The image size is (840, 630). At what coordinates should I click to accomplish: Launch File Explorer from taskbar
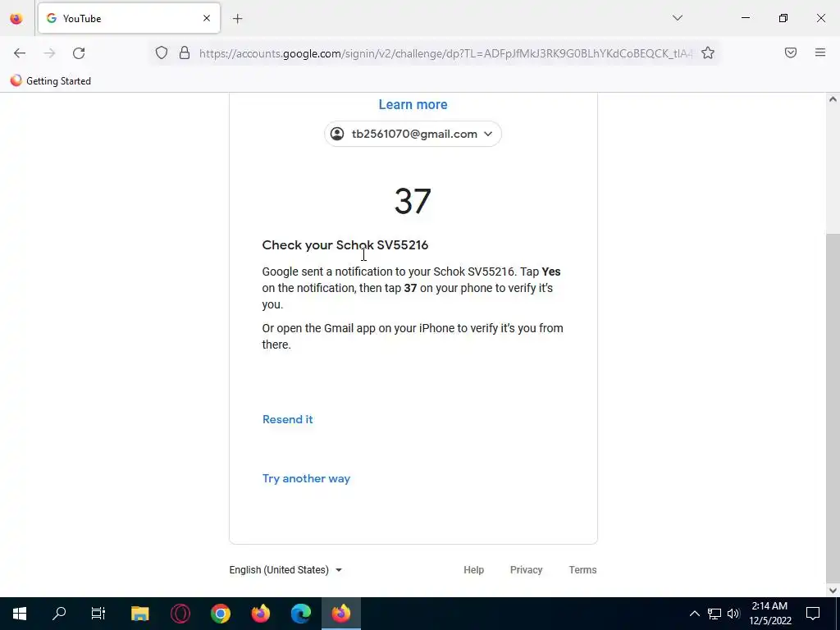pos(139,614)
